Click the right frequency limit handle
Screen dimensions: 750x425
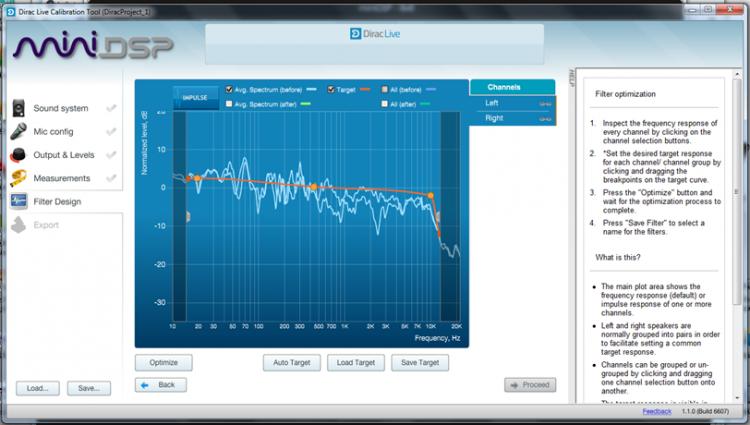click(x=438, y=217)
